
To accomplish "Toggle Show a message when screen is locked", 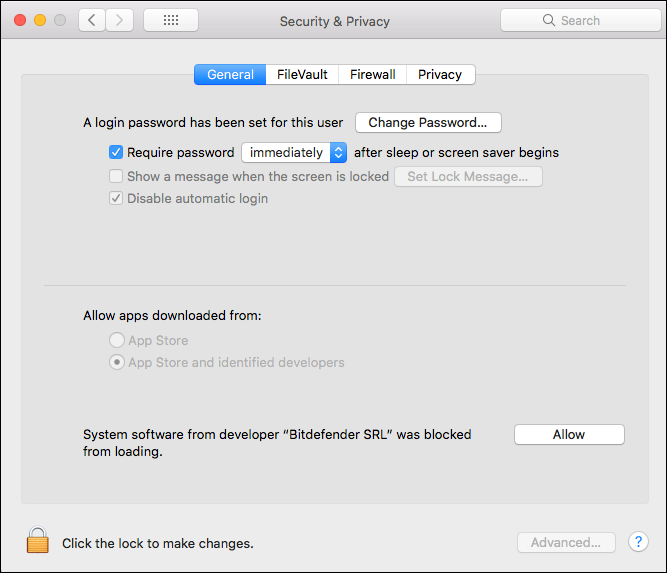I will coord(116,176).
